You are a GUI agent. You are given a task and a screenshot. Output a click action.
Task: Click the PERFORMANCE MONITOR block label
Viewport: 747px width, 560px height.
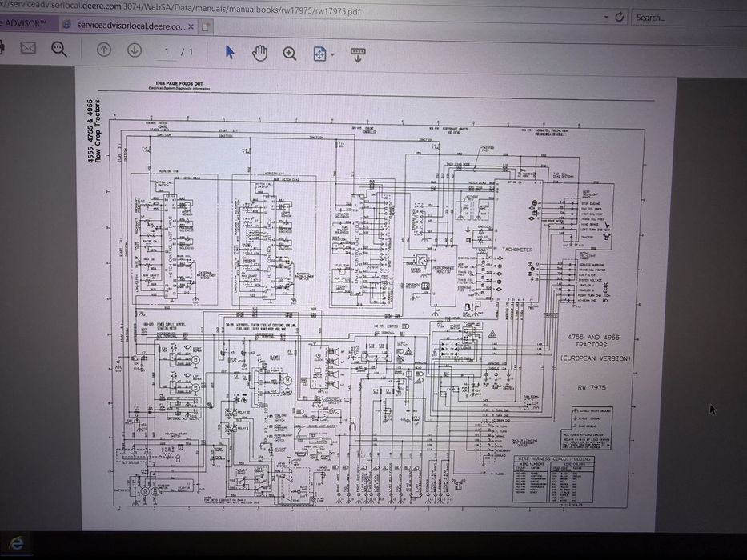444,270
